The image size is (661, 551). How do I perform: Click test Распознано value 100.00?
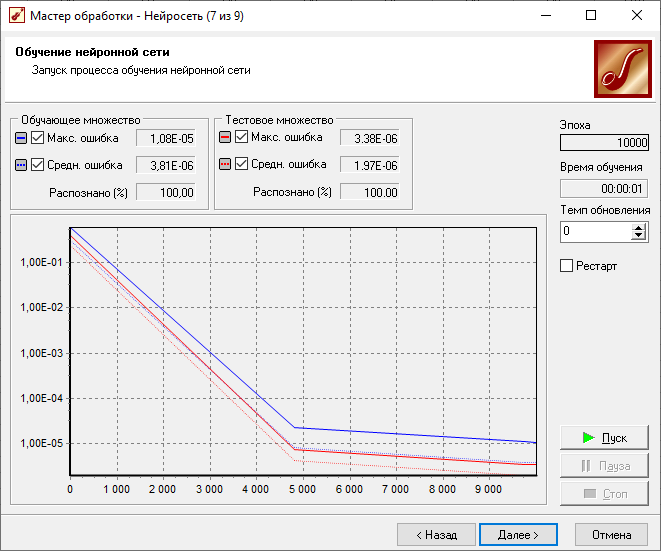coord(370,192)
